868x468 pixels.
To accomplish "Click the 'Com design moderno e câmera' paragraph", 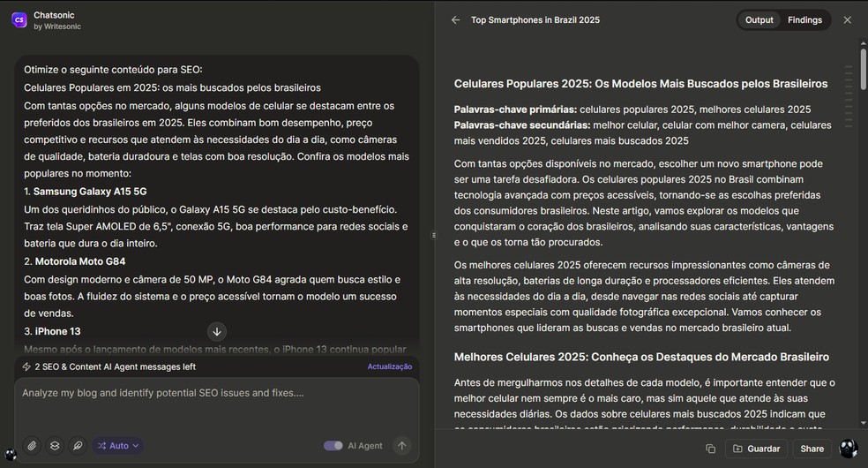I will coord(212,297).
